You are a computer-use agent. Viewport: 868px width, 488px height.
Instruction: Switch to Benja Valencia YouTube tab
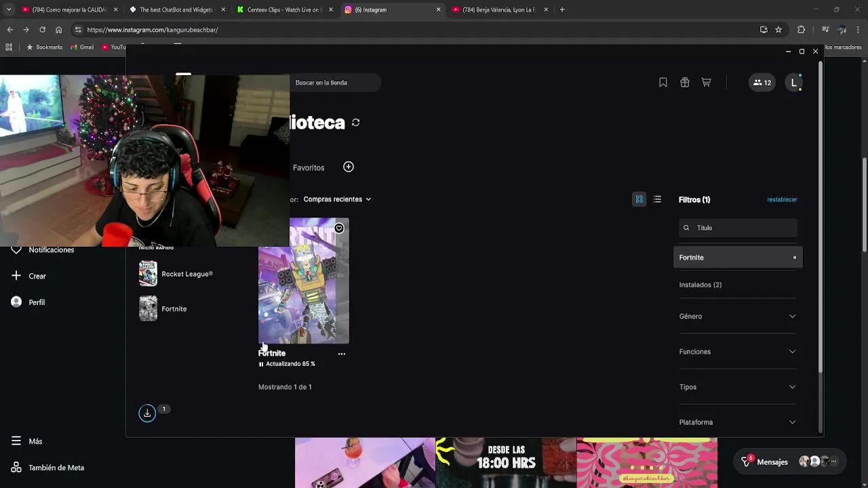point(499,9)
